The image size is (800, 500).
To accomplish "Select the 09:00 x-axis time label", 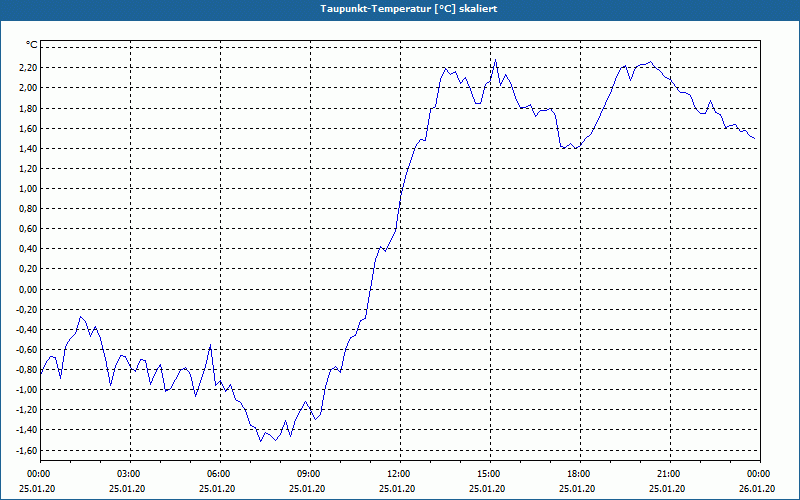I will [x=310, y=474].
